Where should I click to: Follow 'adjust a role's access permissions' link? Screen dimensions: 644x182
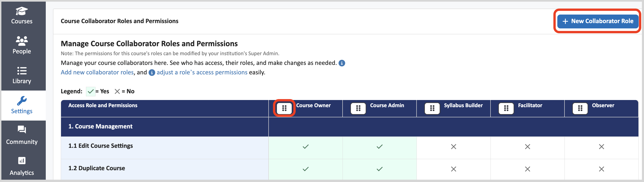(x=202, y=72)
